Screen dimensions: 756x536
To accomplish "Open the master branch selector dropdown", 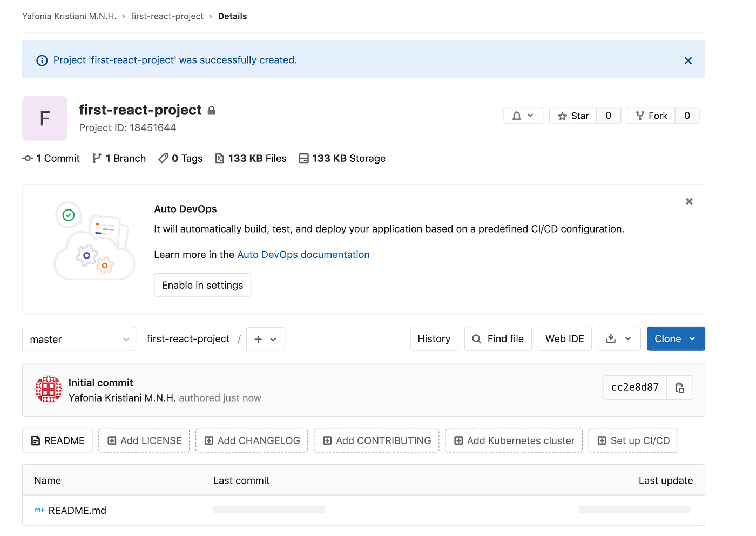I will 79,339.
